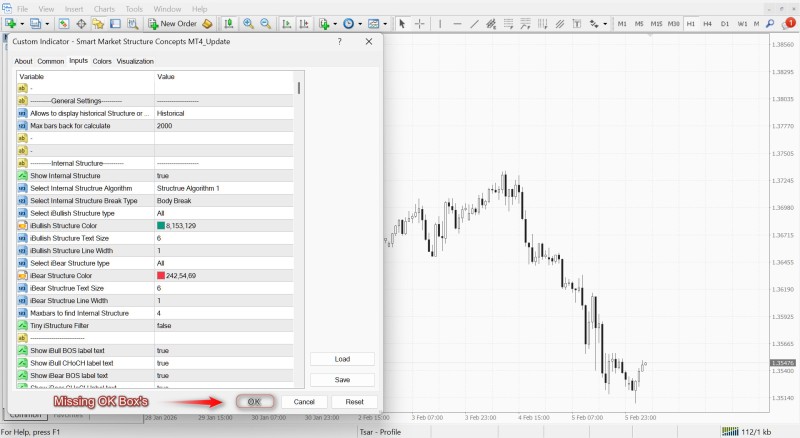Click the OK button

[255, 402]
